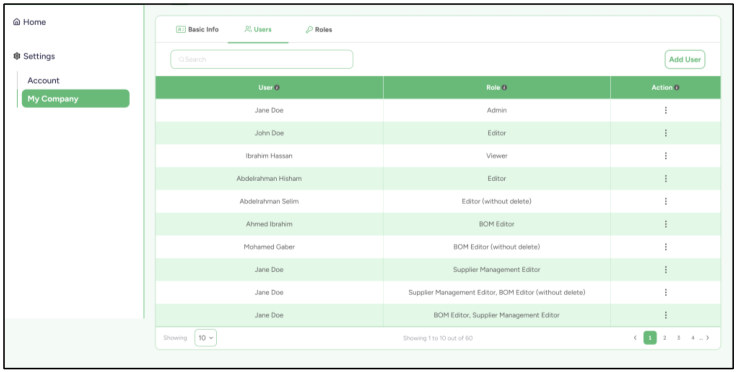The height and width of the screenshot is (372, 737).
Task: Click the 'Abdelrahman Selim' user cell
Action: tap(269, 201)
